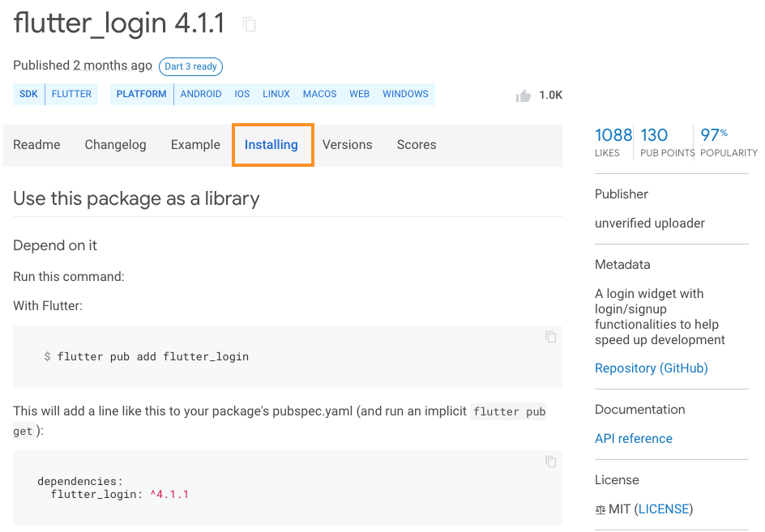Image resolution: width=765 pixels, height=532 pixels.
Task: Click the PLATFORM tag
Action: pos(142,94)
